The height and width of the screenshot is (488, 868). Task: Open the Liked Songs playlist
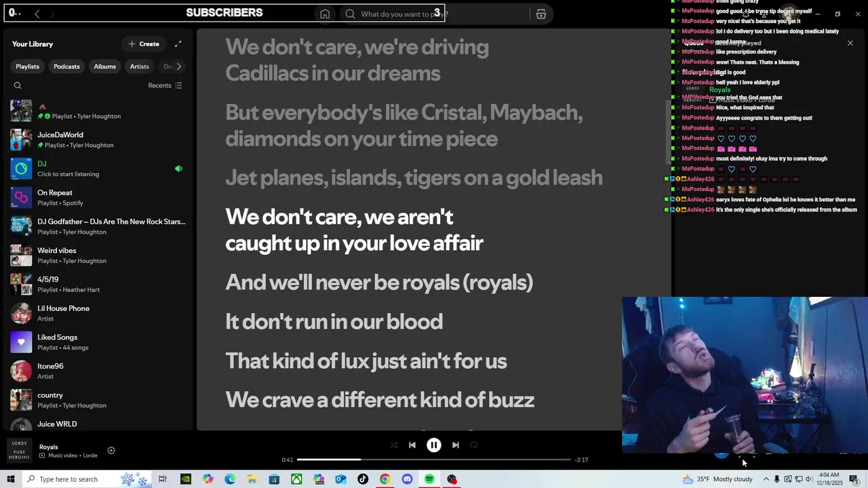coord(98,342)
